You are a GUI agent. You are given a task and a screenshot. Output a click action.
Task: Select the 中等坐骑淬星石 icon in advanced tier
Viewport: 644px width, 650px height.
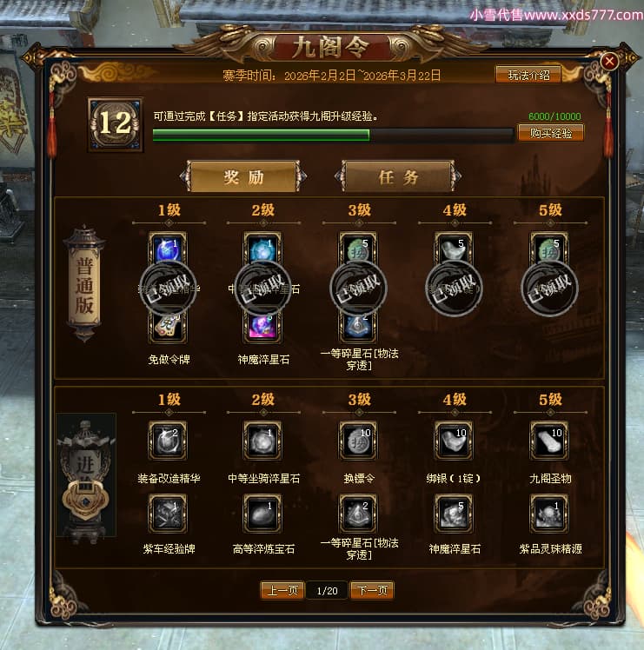point(262,441)
